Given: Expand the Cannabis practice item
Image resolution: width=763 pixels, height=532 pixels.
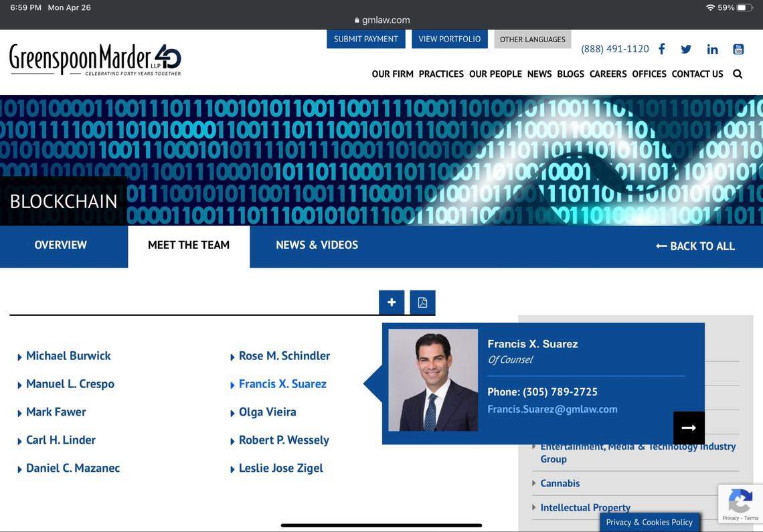Looking at the screenshot, I should coord(560,483).
